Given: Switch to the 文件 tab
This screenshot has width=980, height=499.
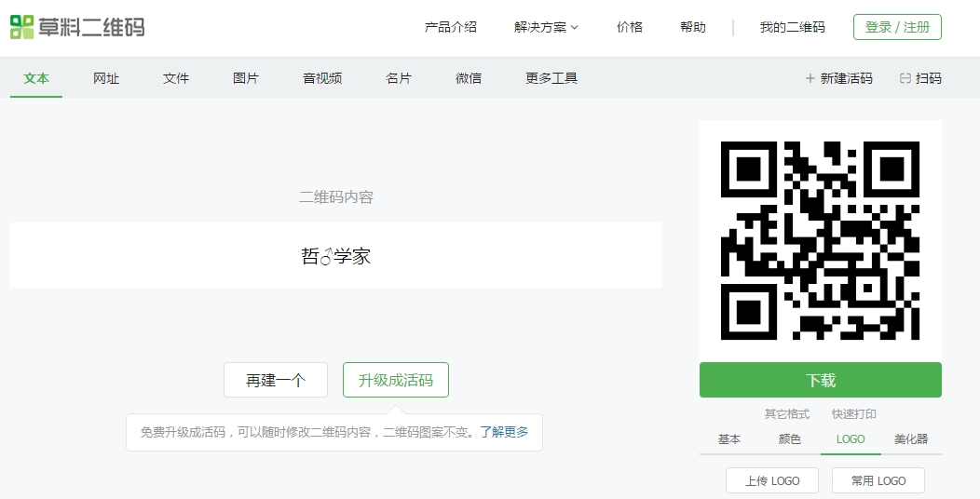Looking at the screenshot, I should click(176, 78).
